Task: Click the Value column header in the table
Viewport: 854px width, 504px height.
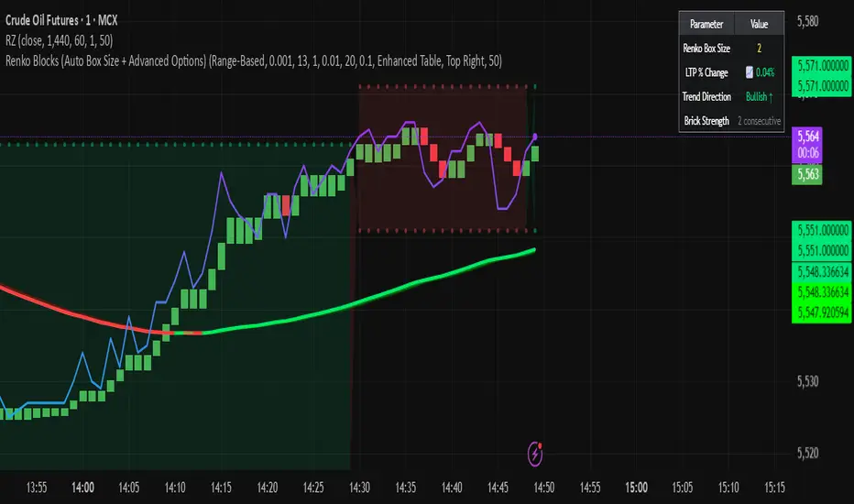Action: click(x=760, y=24)
